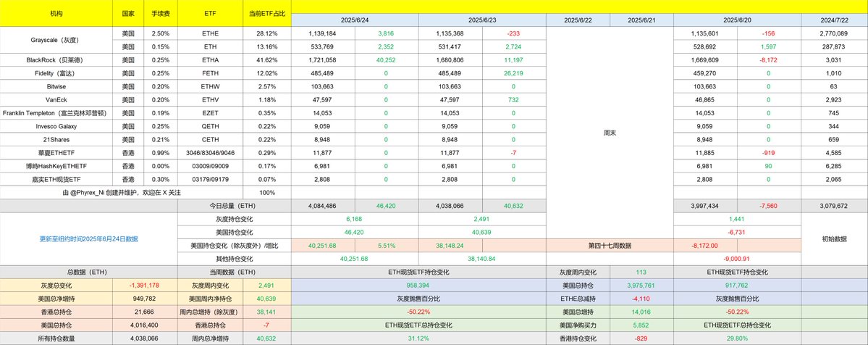Image resolution: width=868 pixels, height=345 pixels.
Task: Click the 4,084,486 total holdings cell
Action: click(x=323, y=206)
